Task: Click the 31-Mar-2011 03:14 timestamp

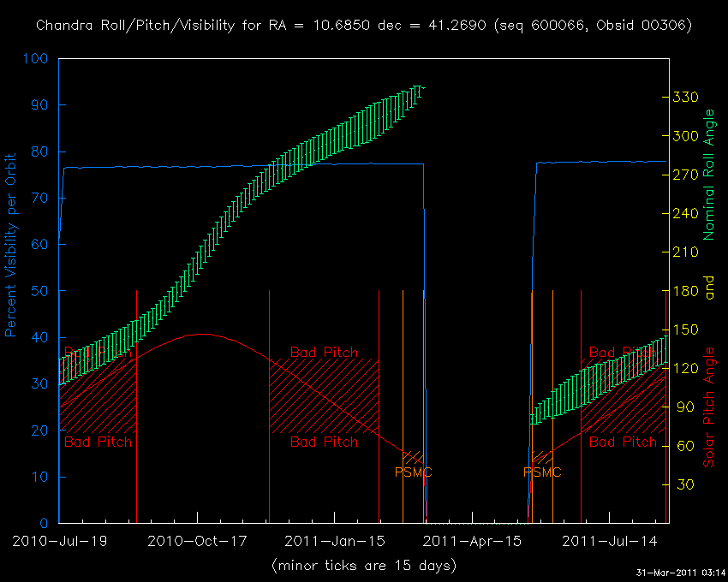Action: point(680,573)
